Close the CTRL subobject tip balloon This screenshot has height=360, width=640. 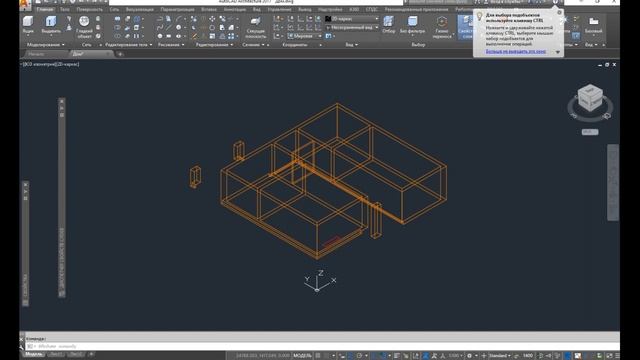pos(560,13)
